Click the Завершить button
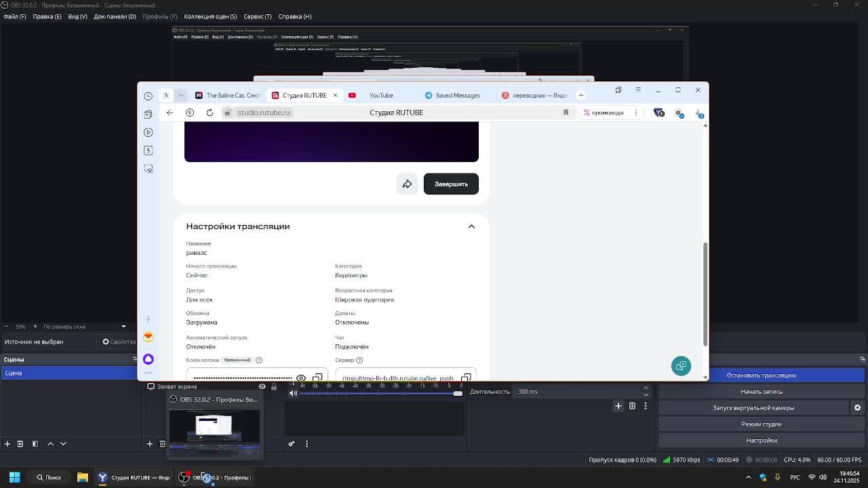This screenshot has height=488, width=868. pos(451,184)
